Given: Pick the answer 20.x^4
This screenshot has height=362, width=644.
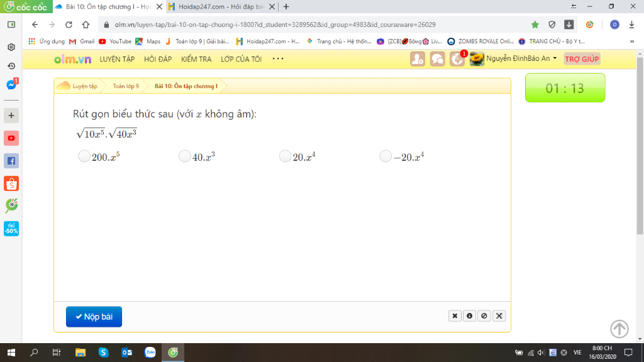Looking at the screenshot, I should click(x=285, y=156).
